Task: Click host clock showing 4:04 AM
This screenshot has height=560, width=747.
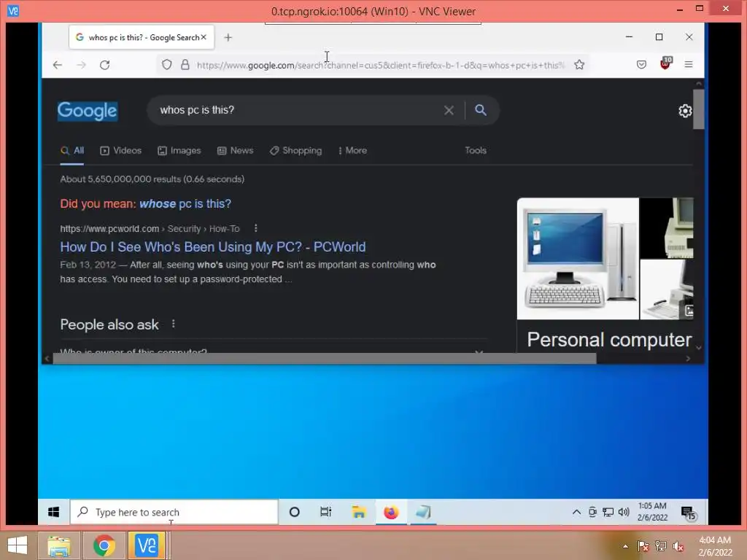Action: [715, 546]
